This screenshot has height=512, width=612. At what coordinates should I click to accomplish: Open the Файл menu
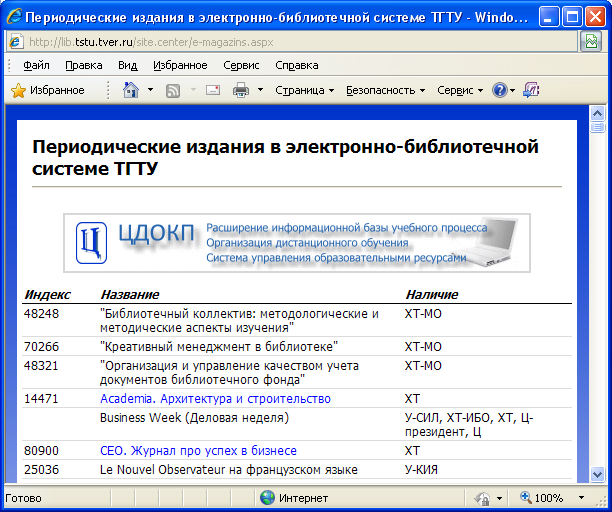[36, 65]
